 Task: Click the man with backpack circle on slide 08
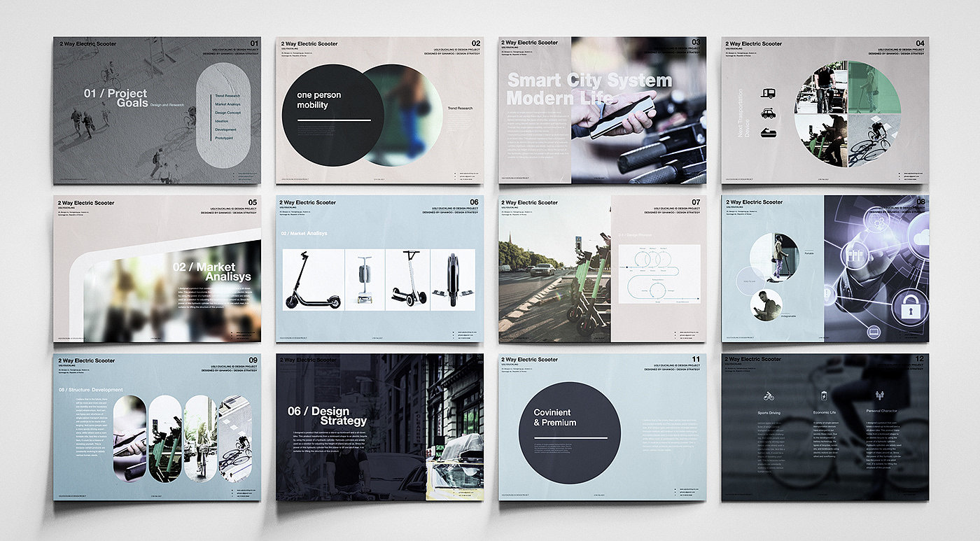(x=766, y=306)
